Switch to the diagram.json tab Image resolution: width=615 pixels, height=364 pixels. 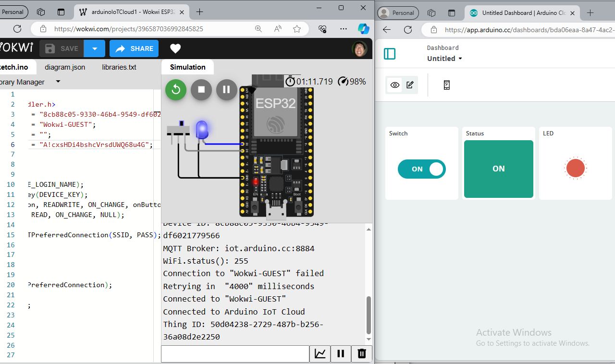coord(65,67)
